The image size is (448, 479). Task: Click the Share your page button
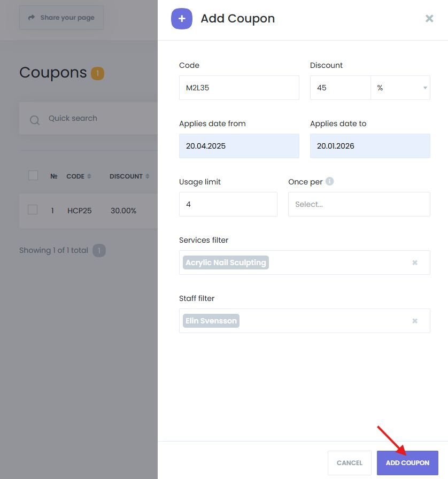click(61, 17)
